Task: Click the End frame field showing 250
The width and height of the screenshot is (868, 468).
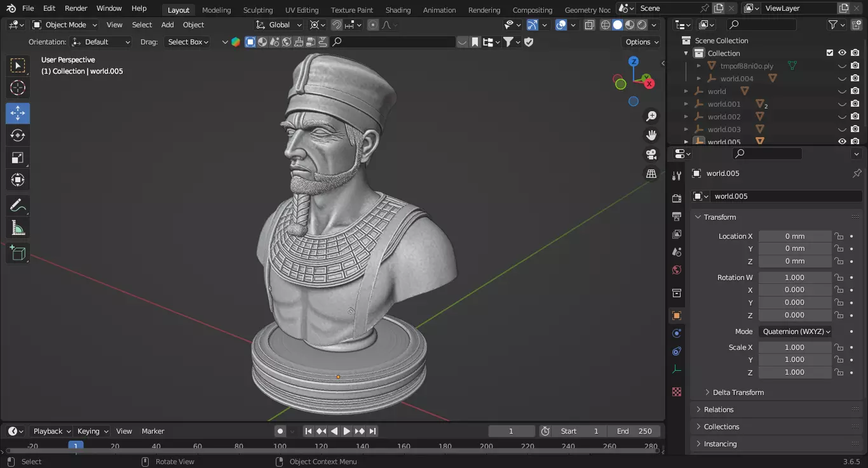Action: tap(634, 431)
